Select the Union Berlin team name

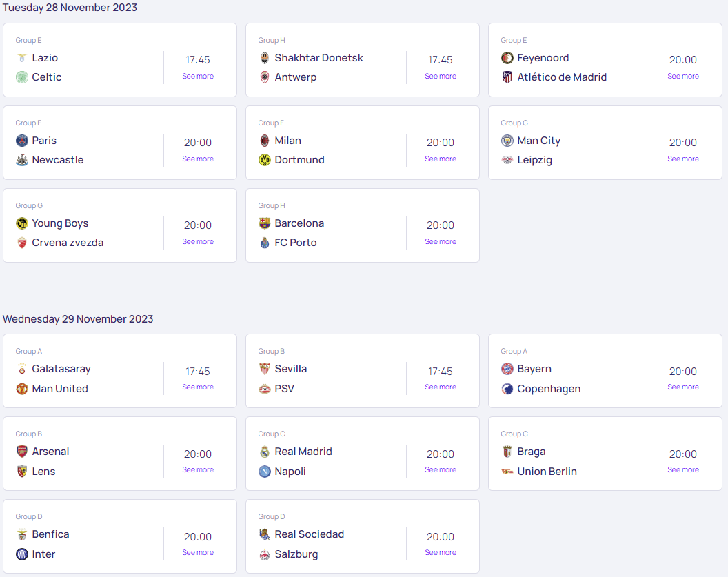point(547,472)
